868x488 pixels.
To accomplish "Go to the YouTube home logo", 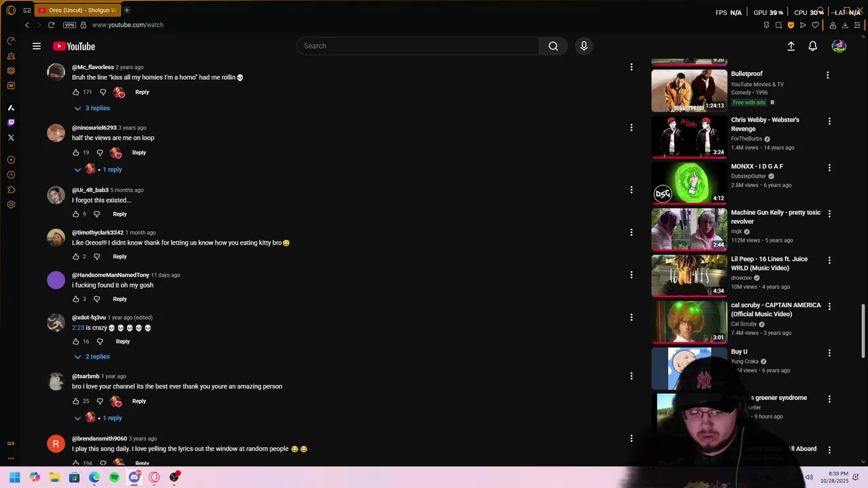I will 74,46.
